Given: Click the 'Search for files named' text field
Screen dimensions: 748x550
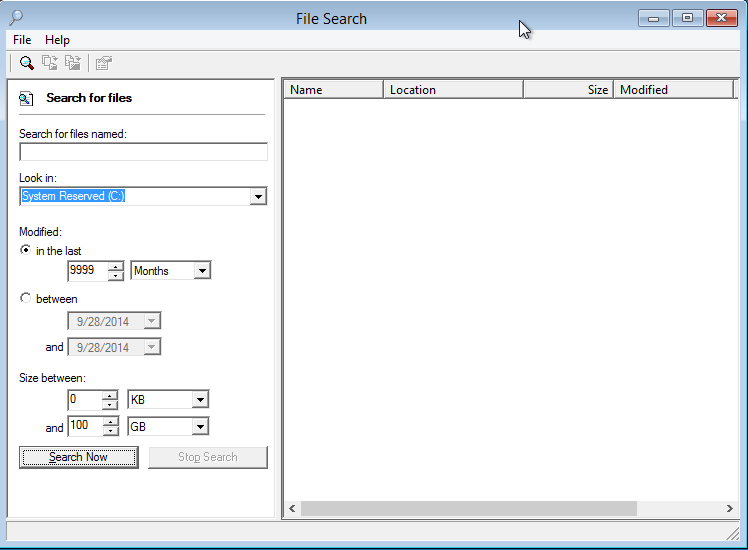Looking at the screenshot, I should (x=143, y=152).
